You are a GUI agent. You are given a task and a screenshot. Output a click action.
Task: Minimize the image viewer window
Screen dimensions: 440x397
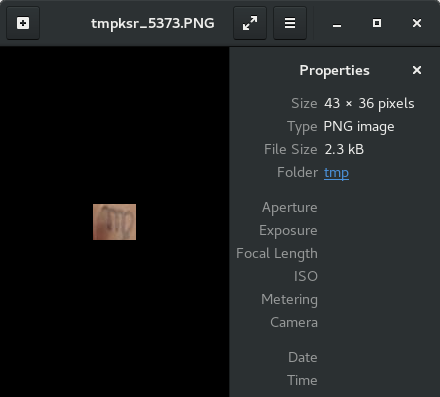[x=337, y=23]
